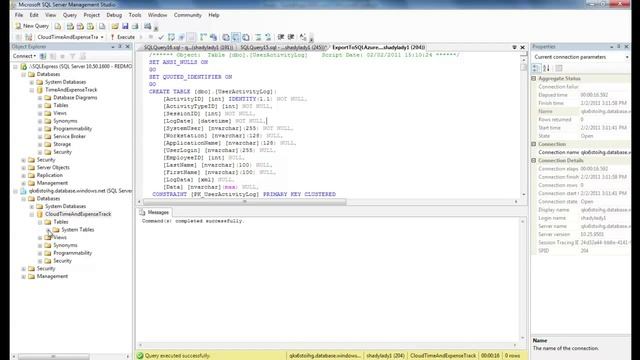This screenshot has height=360, width=640.
Task: Click the Comment Out Selected Lines icon
Action: (x=258, y=37)
